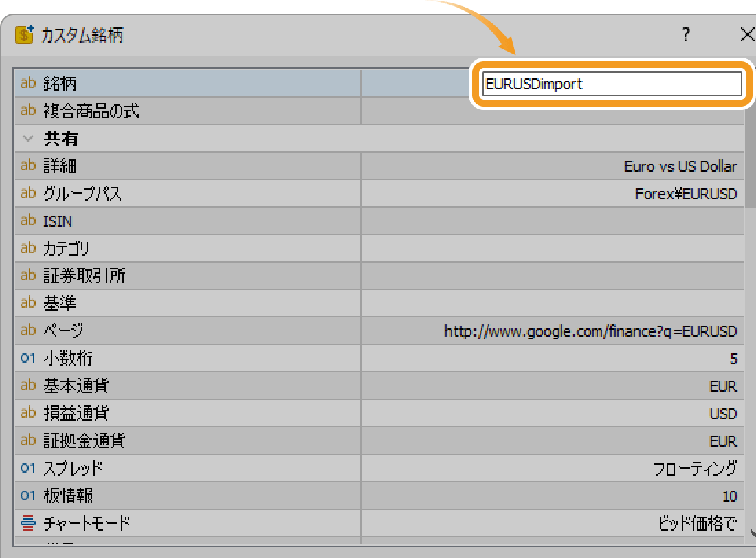Click the help question mark button
756x558 pixels.
pyautogui.click(x=686, y=35)
